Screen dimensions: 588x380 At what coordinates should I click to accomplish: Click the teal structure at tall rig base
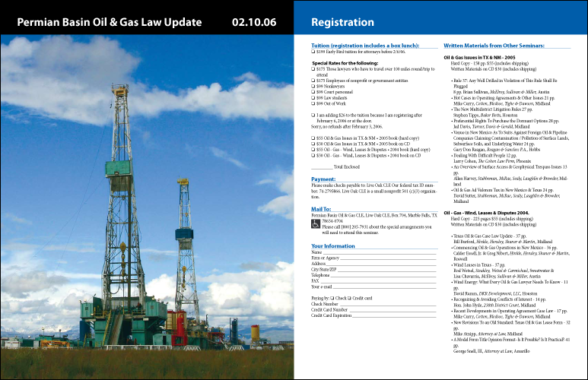122,313
